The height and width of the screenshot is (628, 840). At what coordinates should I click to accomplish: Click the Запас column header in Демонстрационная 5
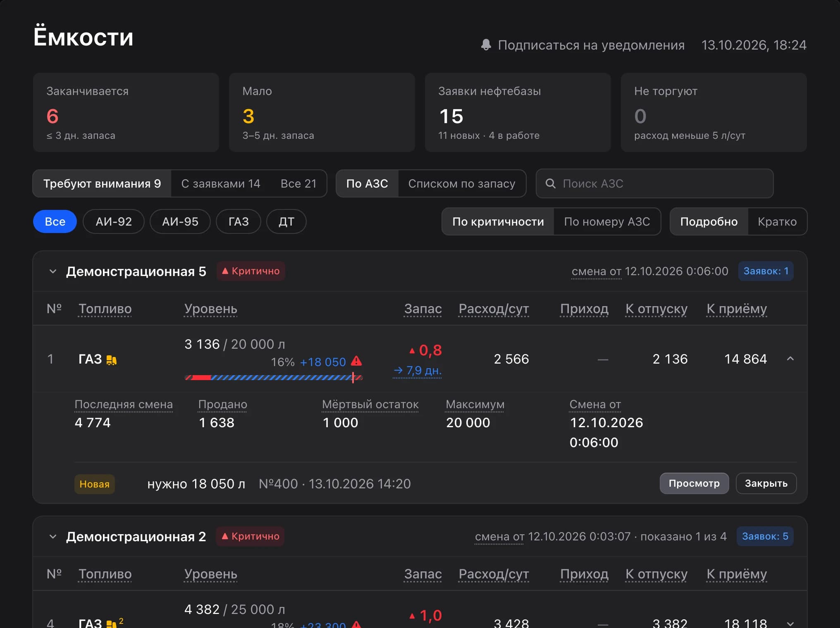pyautogui.click(x=423, y=309)
